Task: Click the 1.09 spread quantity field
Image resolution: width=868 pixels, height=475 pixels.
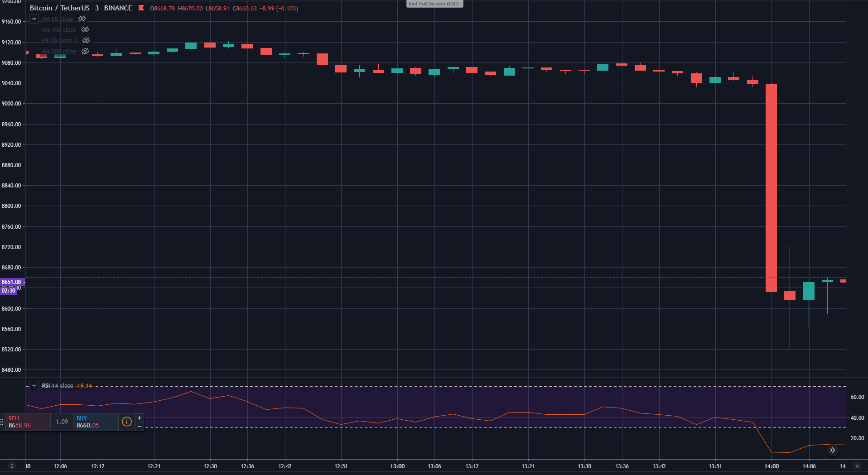Action: click(x=62, y=422)
